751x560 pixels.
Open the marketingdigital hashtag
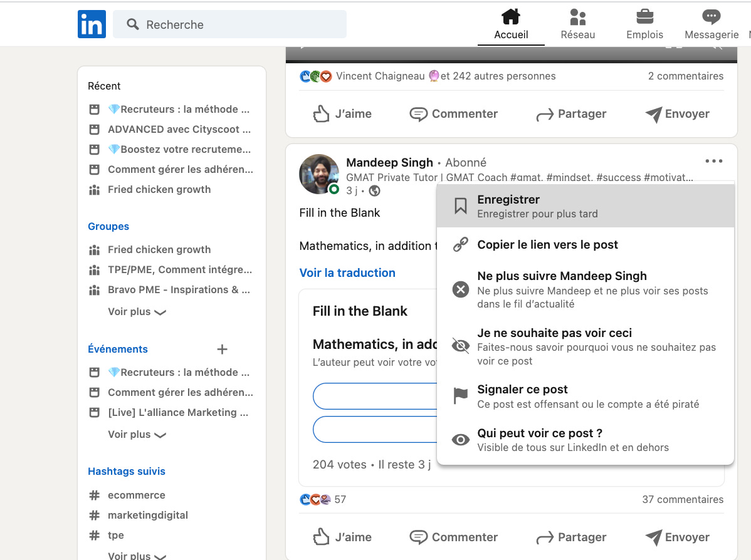click(x=147, y=516)
